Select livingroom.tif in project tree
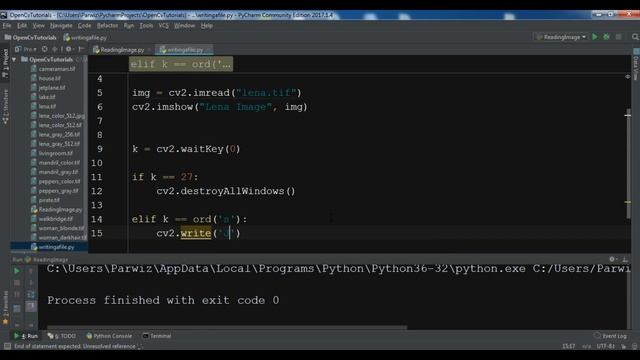 56,153
